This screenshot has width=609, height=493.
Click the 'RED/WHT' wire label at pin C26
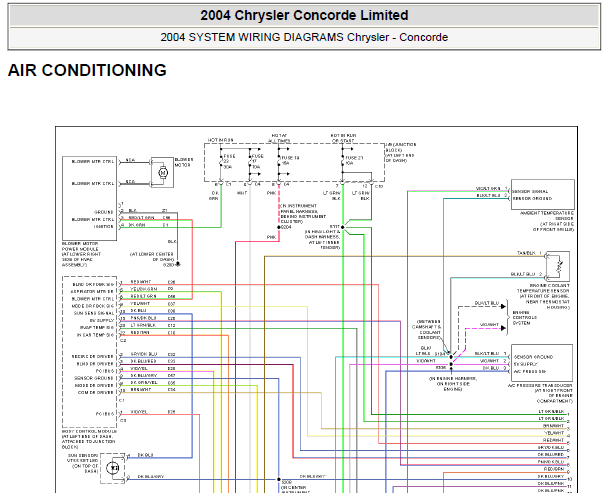(141, 282)
